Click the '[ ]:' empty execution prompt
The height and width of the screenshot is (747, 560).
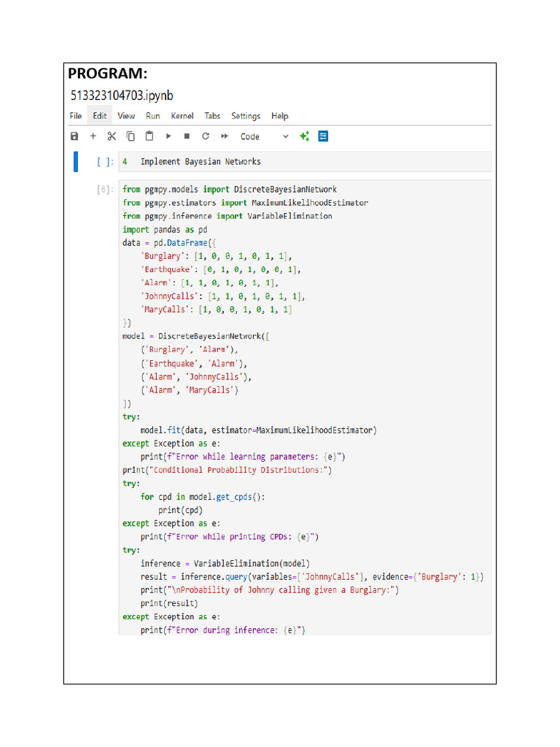[105, 162]
